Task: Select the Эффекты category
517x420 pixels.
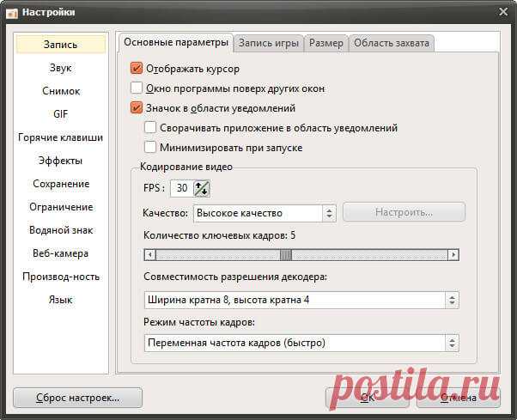Action: [61, 161]
